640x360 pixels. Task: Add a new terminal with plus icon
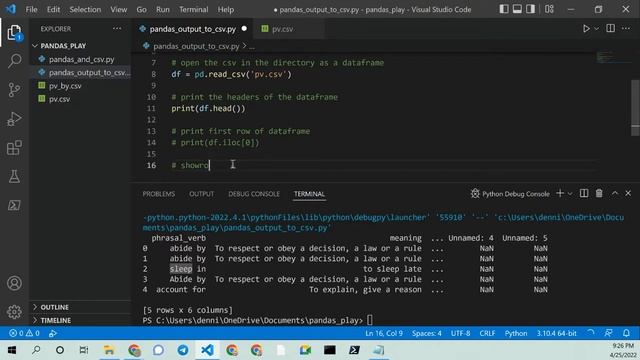click(560, 193)
